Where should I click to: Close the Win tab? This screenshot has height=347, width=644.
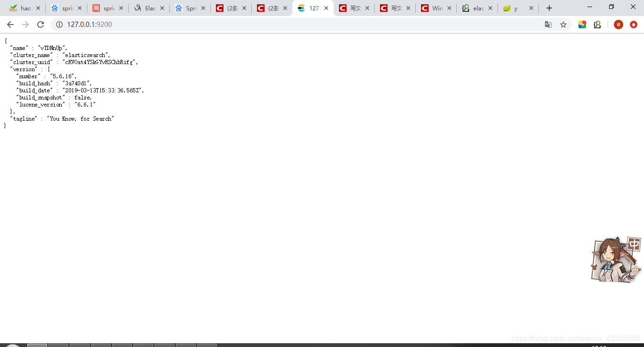pyautogui.click(x=449, y=8)
